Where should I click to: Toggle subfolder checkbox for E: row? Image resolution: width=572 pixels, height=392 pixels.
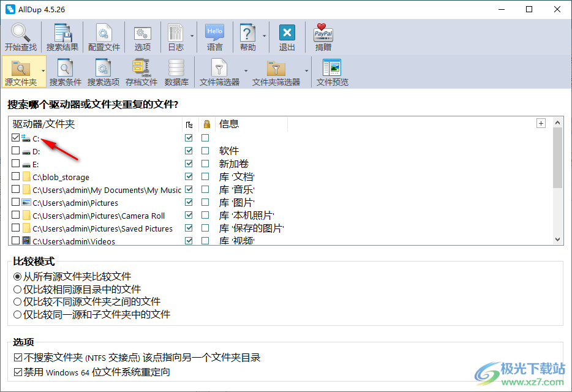(x=189, y=164)
